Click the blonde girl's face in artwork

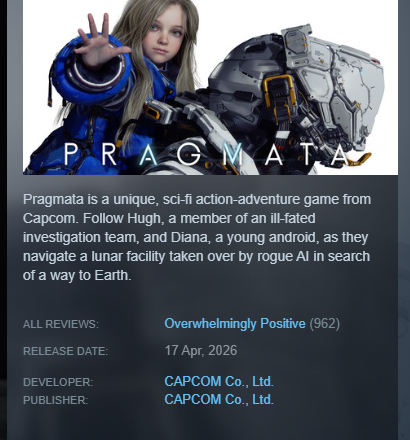pyautogui.click(x=165, y=35)
